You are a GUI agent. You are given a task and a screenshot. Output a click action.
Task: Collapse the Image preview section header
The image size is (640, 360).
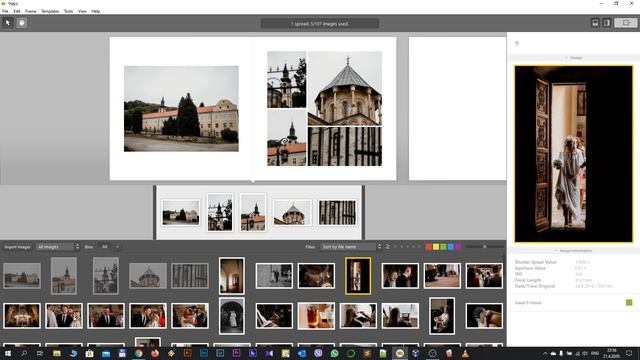coord(573,58)
